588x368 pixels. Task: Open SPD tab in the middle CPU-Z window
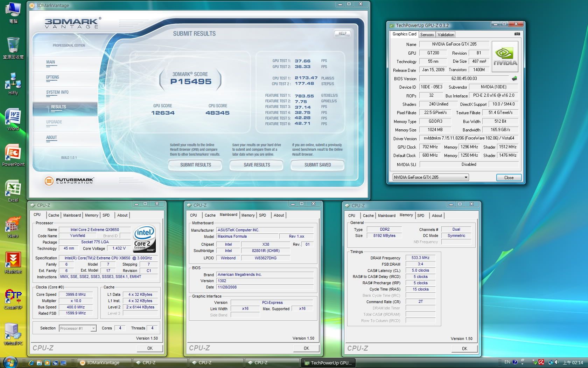[262, 215]
